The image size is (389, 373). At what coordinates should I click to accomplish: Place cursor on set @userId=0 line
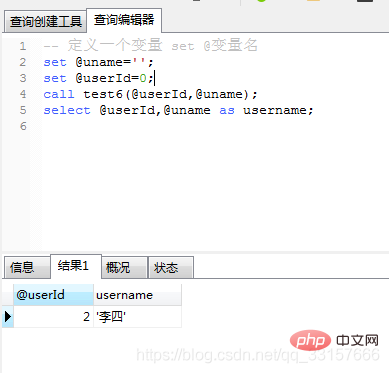[99, 78]
